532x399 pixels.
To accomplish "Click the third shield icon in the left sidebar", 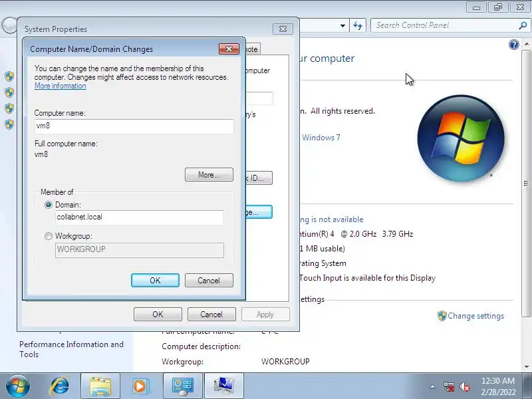I will 9,108.
